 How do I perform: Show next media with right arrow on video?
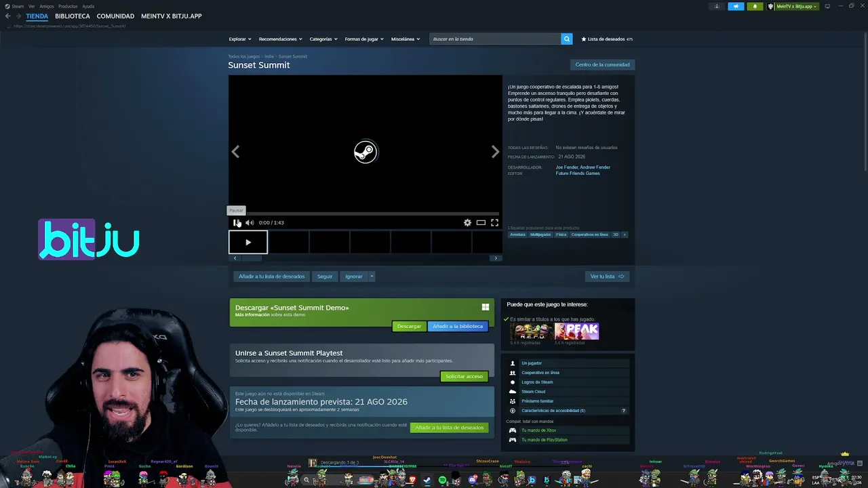495,152
